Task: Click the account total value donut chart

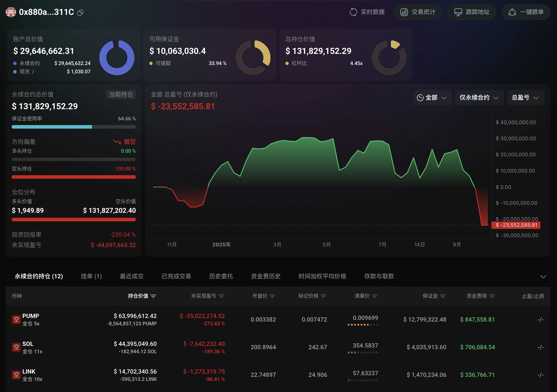Action: [117, 58]
